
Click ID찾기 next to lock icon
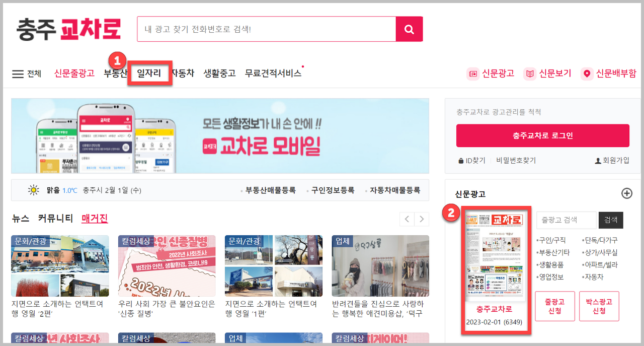pyautogui.click(x=472, y=161)
